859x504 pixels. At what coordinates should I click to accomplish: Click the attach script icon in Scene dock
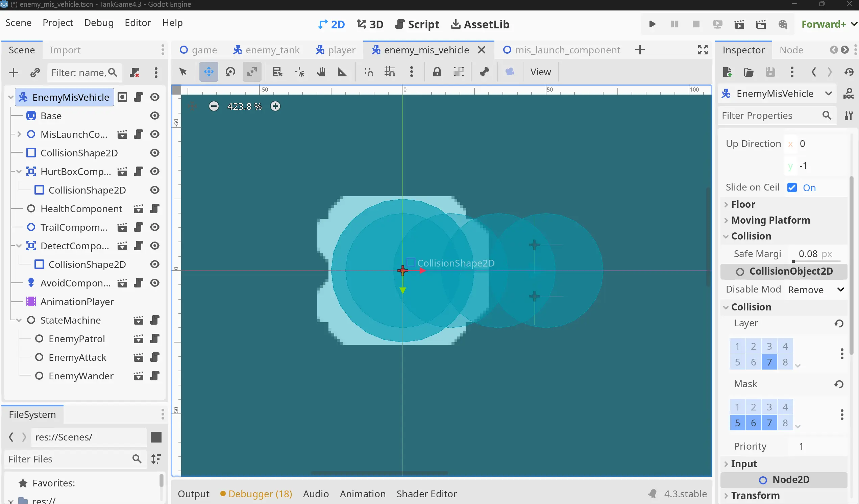[135, 73]
